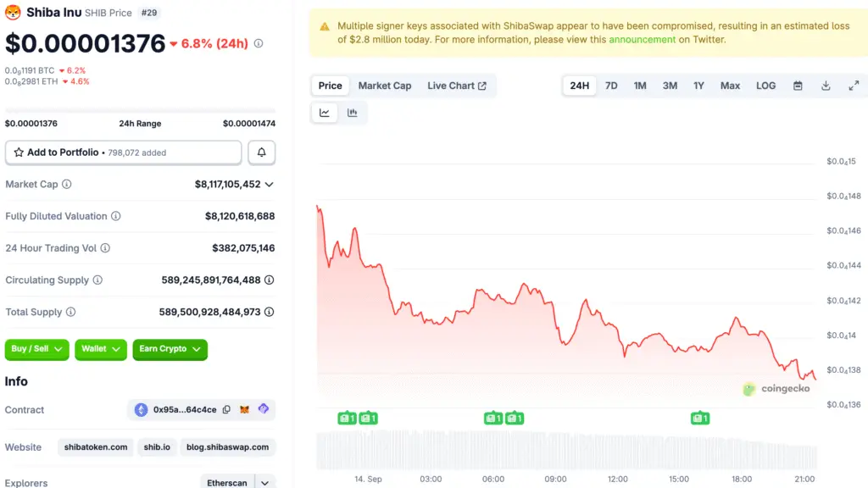Open the announcement link in the banner

(643, 39)
